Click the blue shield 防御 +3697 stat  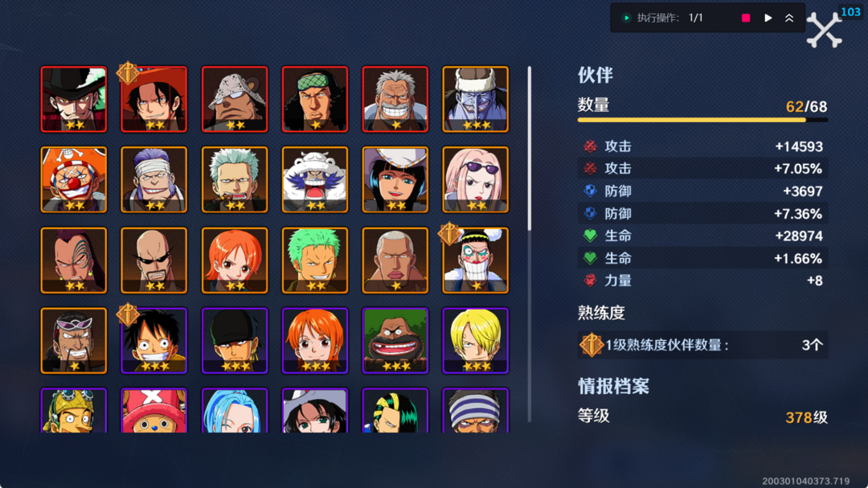coord(702,191)
